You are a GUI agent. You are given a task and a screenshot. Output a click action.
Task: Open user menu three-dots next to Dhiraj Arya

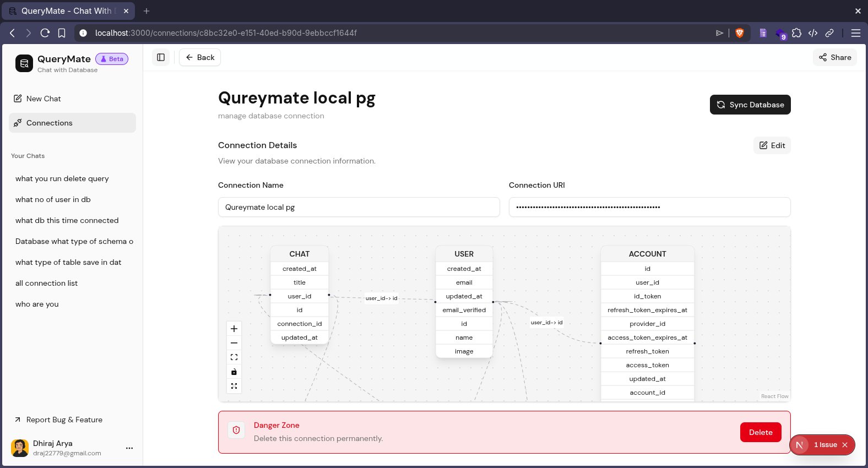pyautogui.click(x=129, y=448)
